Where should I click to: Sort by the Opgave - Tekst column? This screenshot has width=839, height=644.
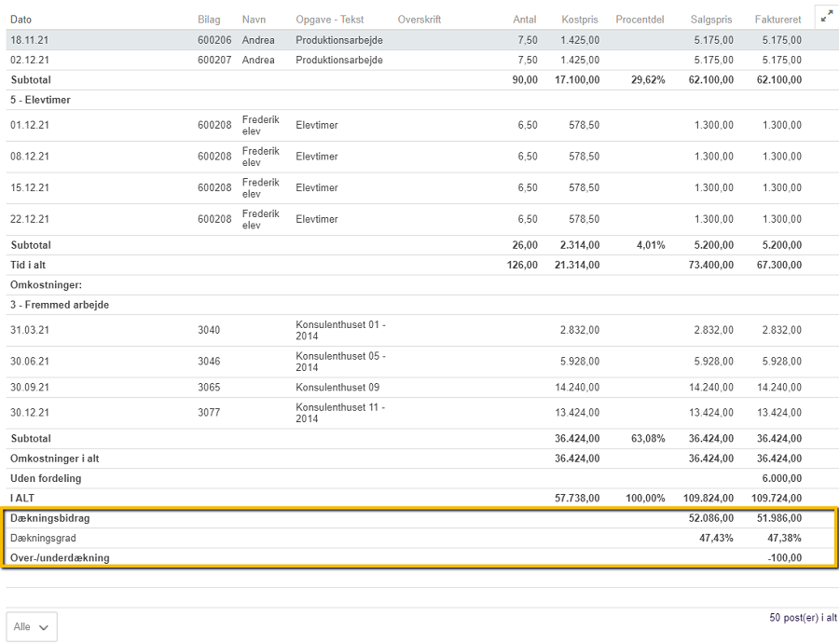tap(329, 20)
